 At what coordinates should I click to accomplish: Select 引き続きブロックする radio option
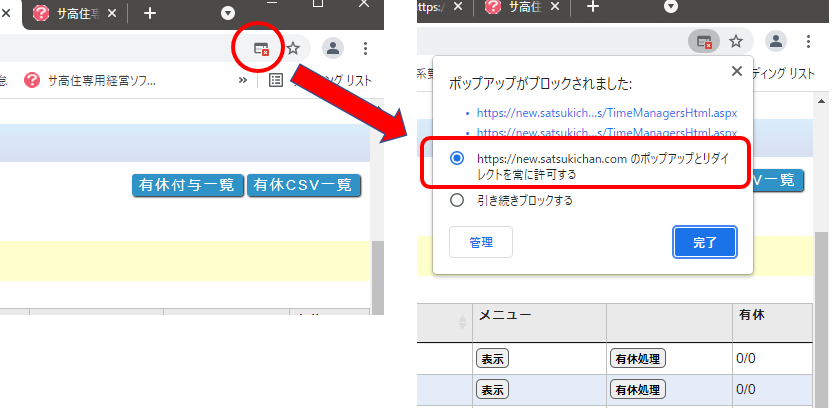click(457, 200)
